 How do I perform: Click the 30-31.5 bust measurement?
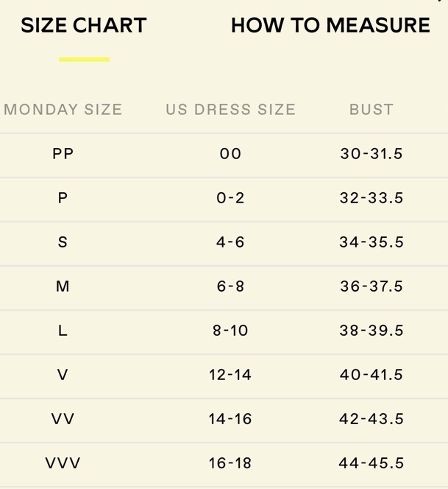pyautogui.click(x=371, y=154)
